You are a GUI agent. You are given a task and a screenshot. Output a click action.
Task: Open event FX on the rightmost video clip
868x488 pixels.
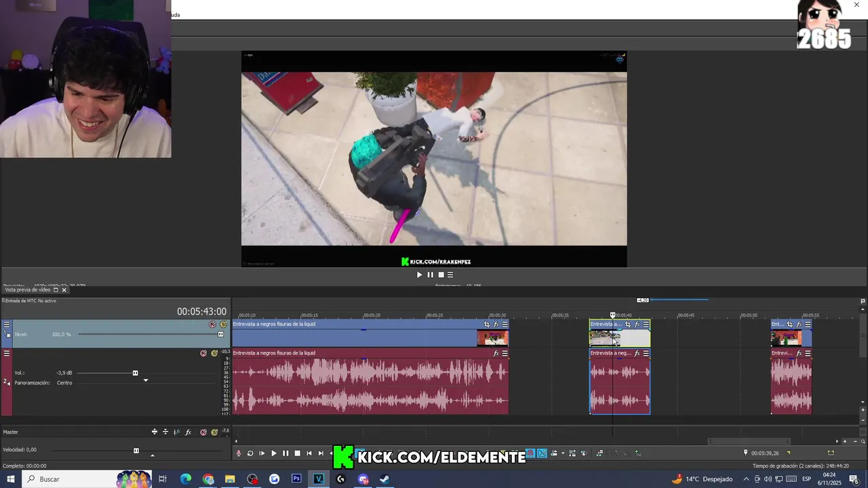click(x=799, y=325)
